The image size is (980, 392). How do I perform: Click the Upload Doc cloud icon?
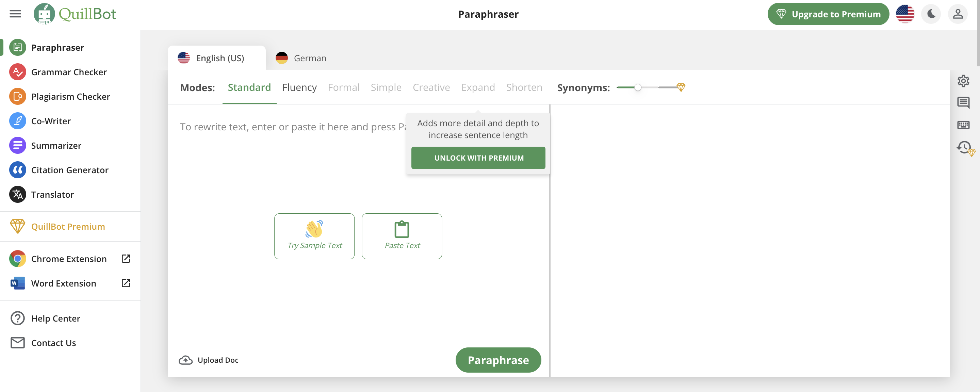(x=186, y=360)
